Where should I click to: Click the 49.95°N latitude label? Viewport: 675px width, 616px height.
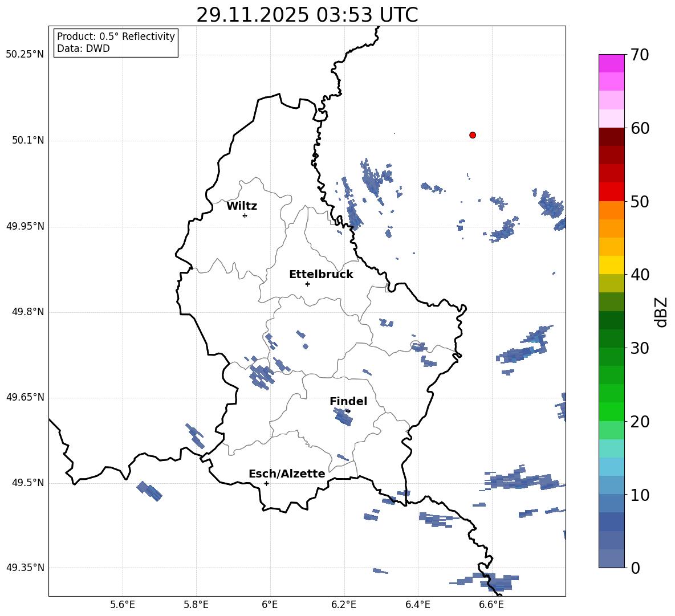25,226
